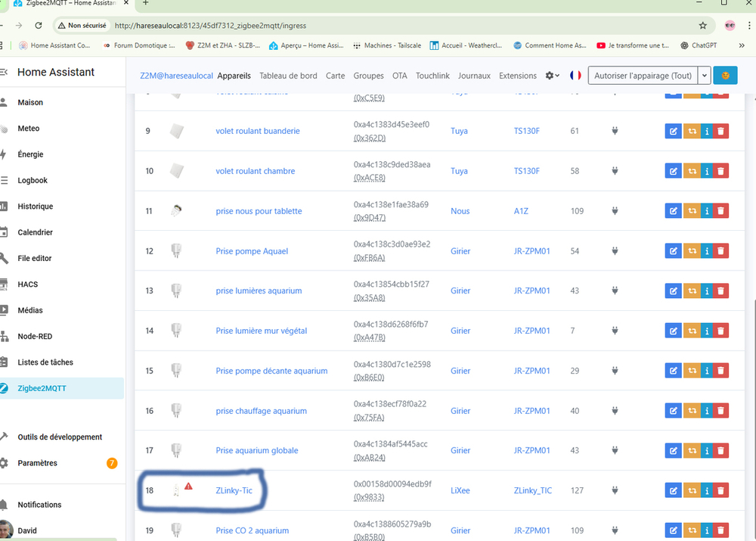The height and width of the screenshot is (541, 756).
Task: Expand the pairing options dropdown arrow
Action: pos(705,76)
